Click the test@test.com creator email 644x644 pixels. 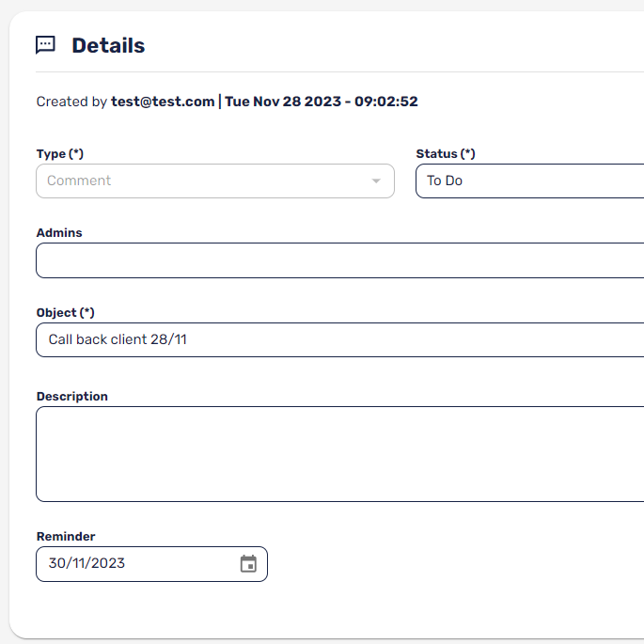[163, 102]
